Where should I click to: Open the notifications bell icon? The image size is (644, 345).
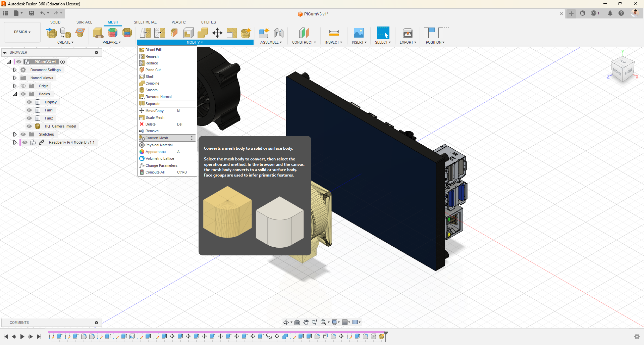point(610,13)
